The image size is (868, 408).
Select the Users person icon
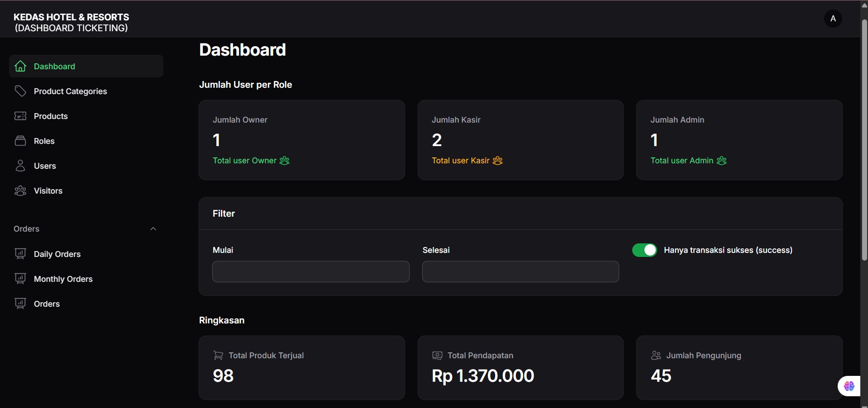[x=20, y=165]
